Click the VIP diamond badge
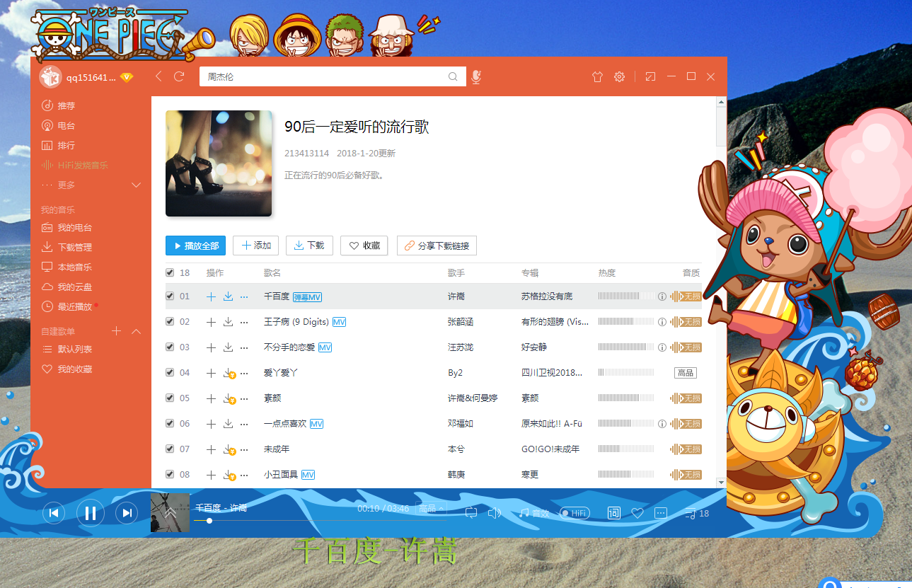 click(x=127, y=77)
